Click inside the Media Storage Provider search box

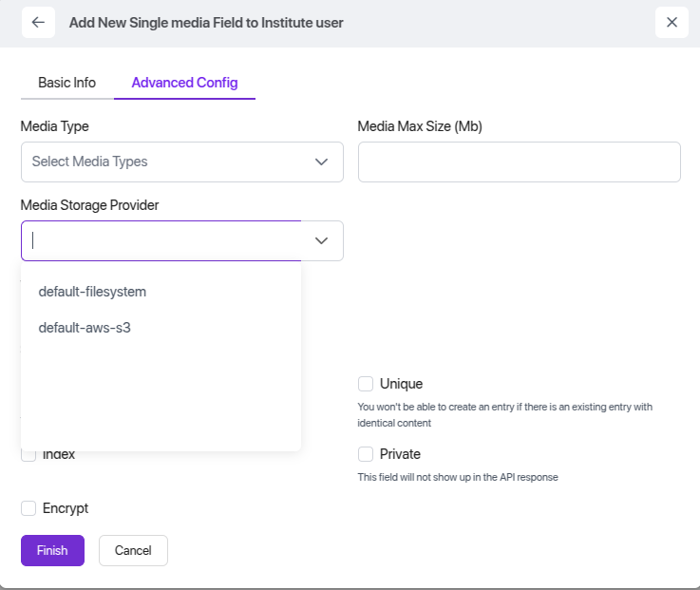(x=161, y=240)
